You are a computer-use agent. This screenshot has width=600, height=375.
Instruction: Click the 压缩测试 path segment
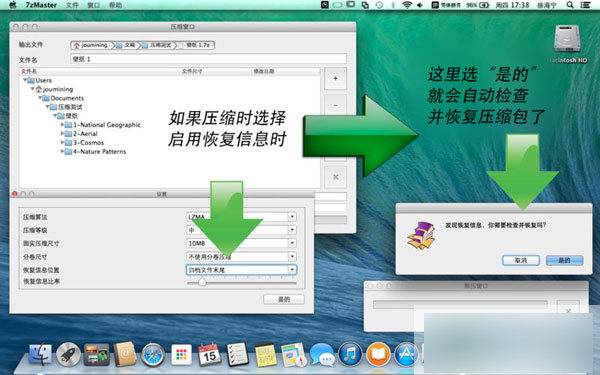(x=157, y=45)
